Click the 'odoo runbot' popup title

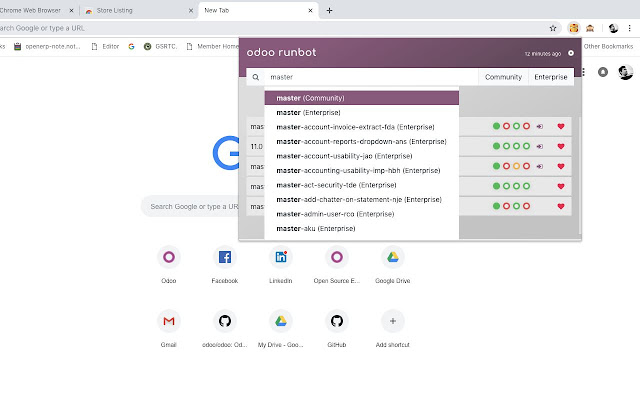click(x=281, y=52)
